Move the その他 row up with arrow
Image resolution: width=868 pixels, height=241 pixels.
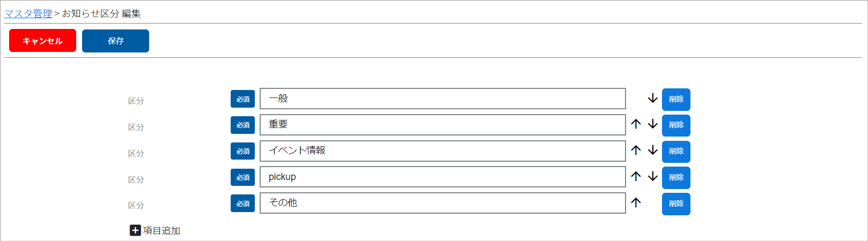coord(636,203)
